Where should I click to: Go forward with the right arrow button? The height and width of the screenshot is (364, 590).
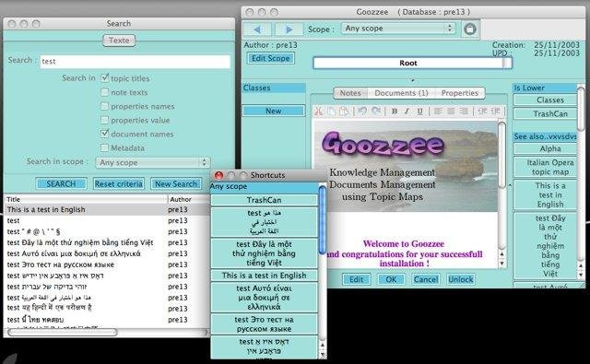(x=289, y=29)
